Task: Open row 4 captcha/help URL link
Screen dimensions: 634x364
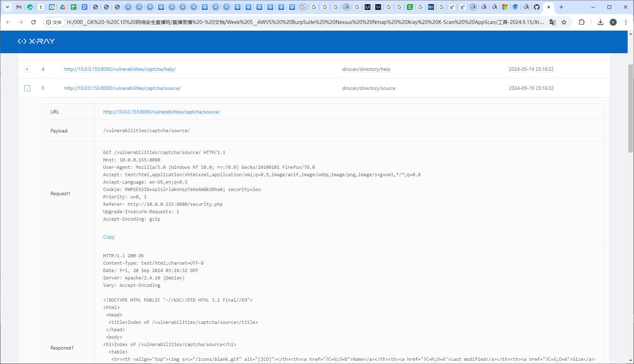Action: [x=120, y=69]
